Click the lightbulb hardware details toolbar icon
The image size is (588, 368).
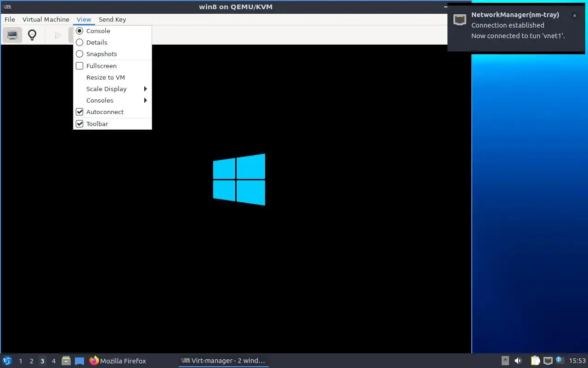point(32,35)
